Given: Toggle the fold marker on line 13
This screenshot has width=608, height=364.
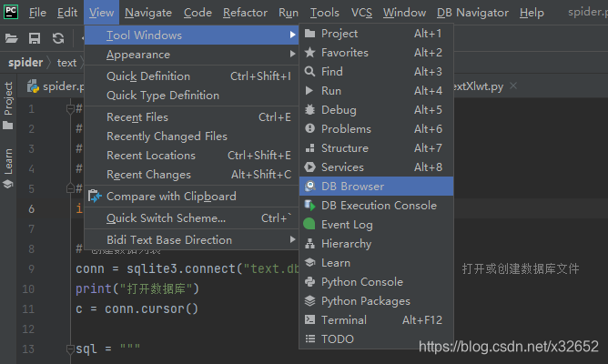Looking at the screenshot, I should click(x=70, y=349).
